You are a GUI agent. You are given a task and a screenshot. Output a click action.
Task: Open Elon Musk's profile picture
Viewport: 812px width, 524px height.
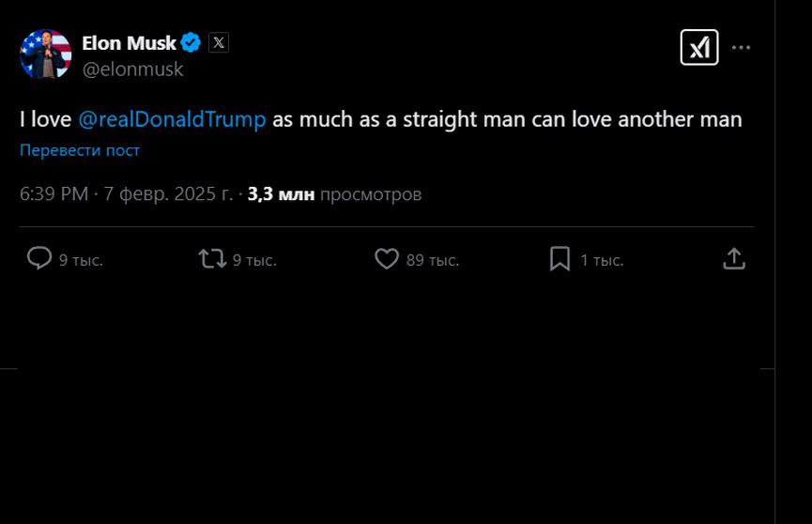point(46,54)
